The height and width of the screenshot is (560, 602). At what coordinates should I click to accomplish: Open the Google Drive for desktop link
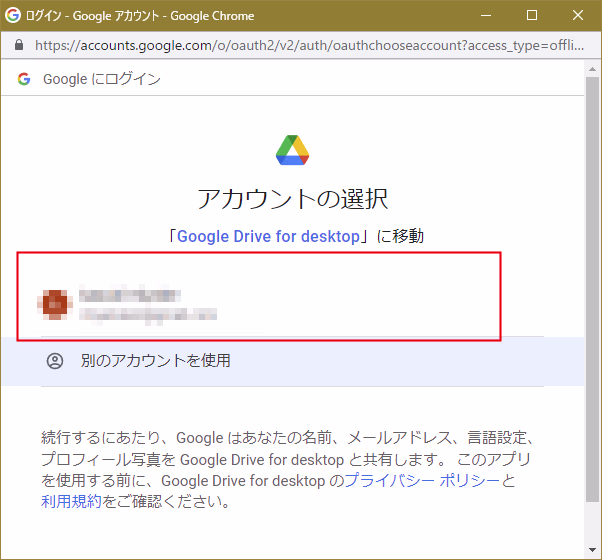pos(268,236)
